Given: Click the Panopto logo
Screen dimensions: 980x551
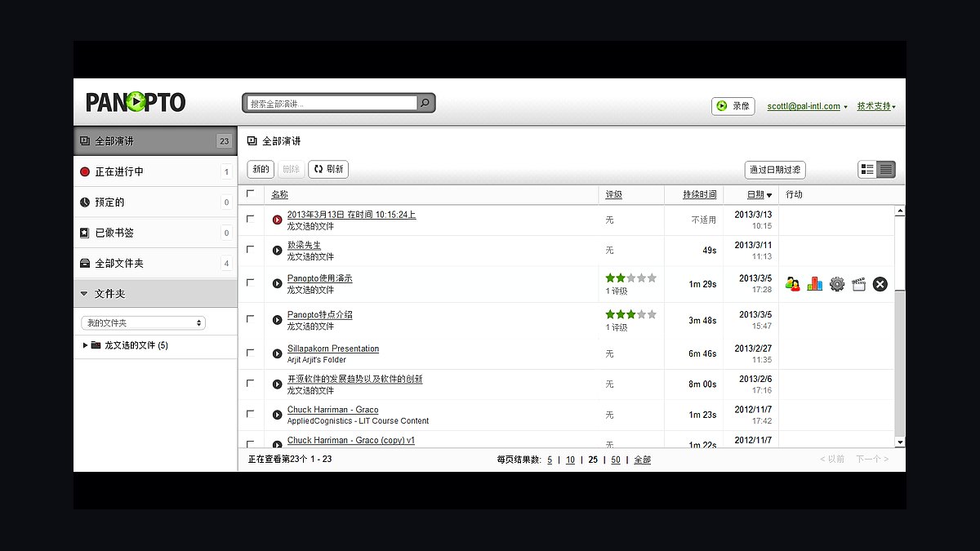Looking at the screenshot, I should click(136, 102).
